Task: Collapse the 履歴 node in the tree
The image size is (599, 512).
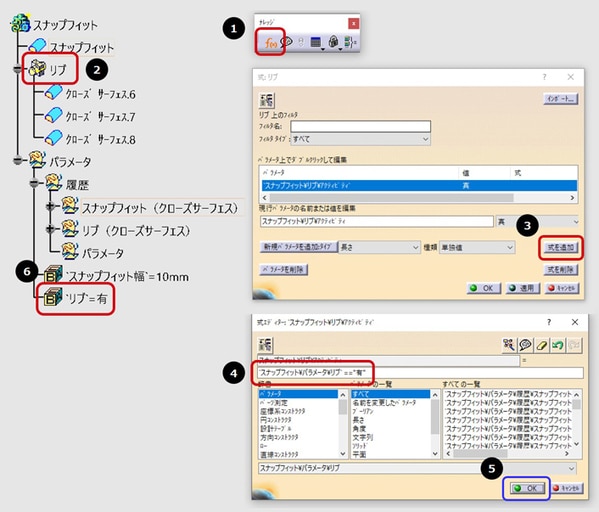Action: [34, 183]
